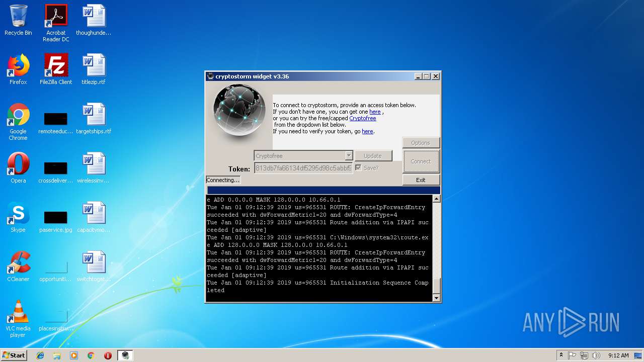Follow the 'here' link to get a token

375,112
